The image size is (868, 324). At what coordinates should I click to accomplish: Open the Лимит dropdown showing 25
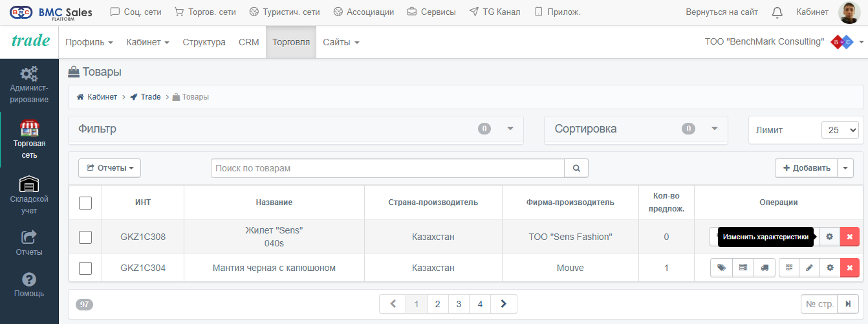click(x=840, y=129)
